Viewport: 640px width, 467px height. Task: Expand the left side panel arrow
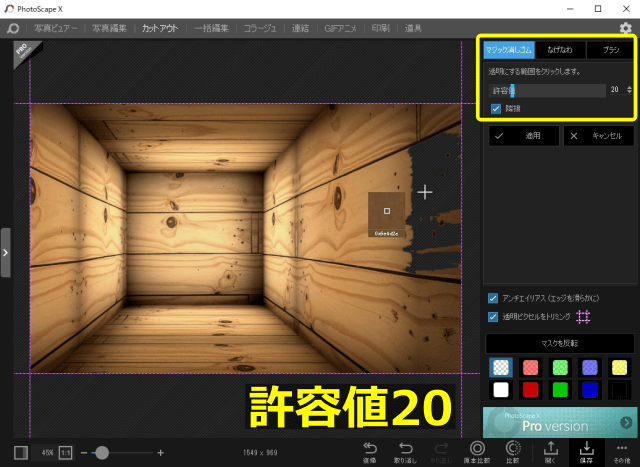click(x=5, y=253)
